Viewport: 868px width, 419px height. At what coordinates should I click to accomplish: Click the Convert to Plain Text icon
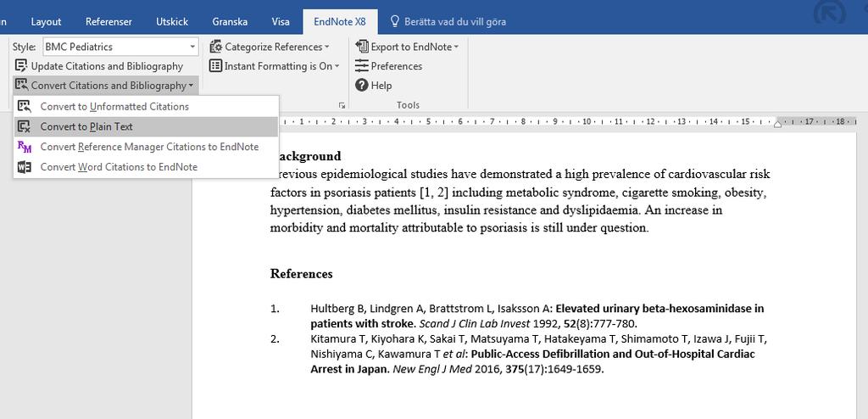tap(25, 126)
